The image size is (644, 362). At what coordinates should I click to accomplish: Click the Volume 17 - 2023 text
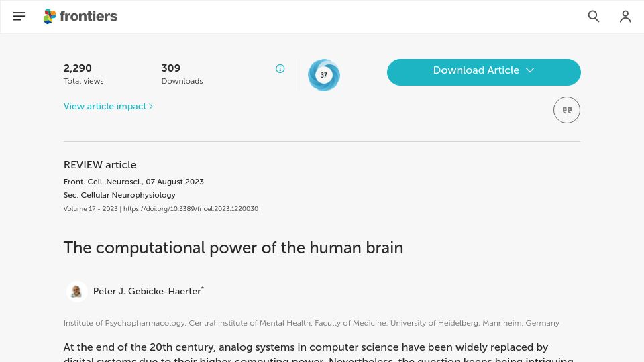tap(91, 209)
